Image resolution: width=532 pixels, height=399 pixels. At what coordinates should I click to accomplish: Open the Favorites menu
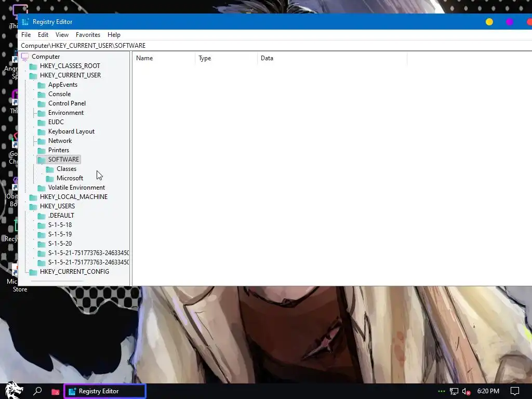click(x=88, y=35)
